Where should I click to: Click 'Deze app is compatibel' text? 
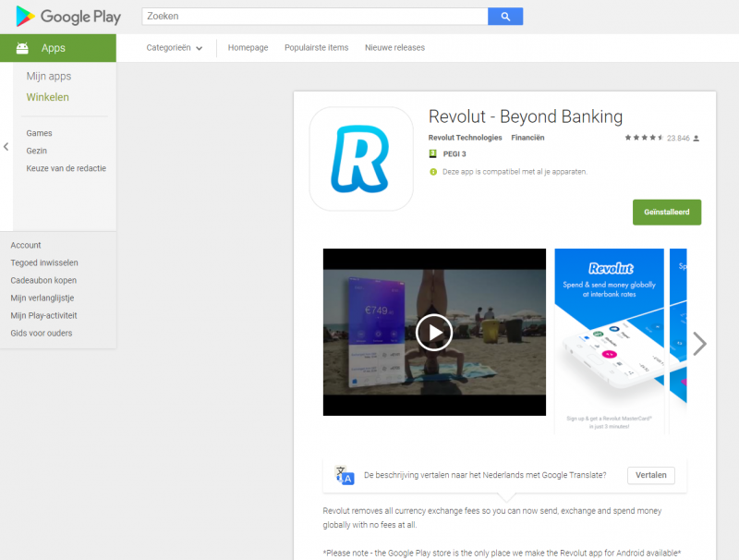[515, 172]
